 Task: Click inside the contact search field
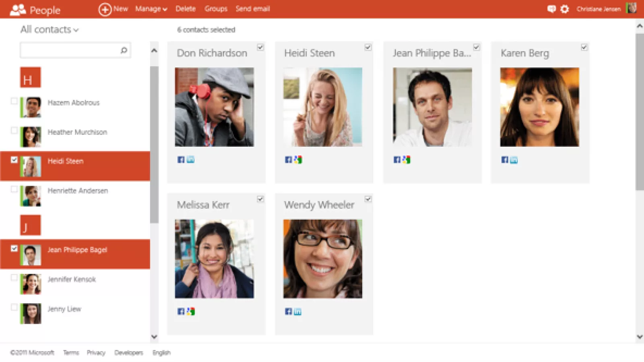pyautogui.click(x=69, y=50)
